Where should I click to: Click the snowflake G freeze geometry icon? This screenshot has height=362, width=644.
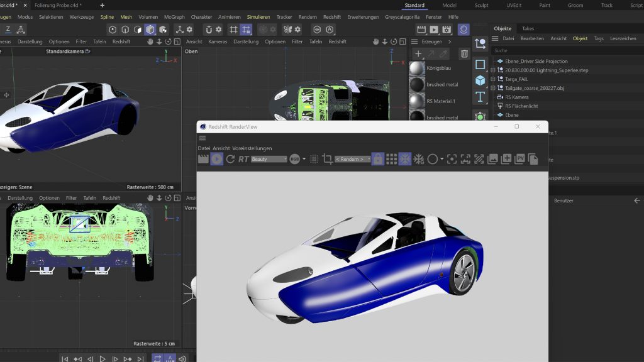coord(419,159)
